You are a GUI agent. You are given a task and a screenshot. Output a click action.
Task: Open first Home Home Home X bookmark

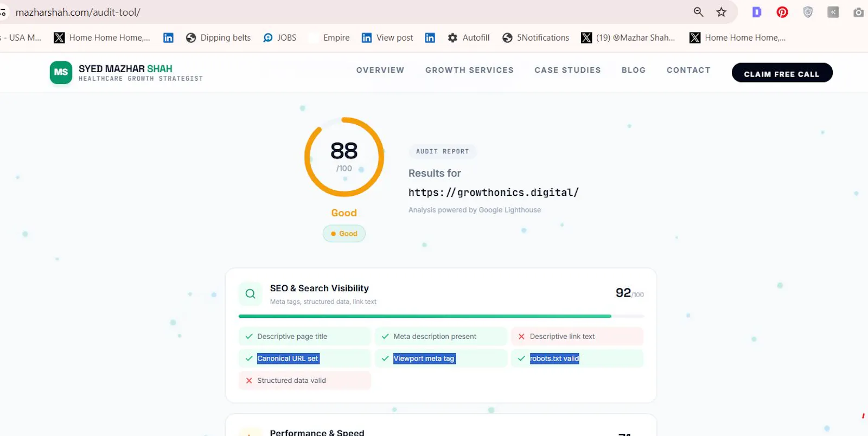(x=102, y=37)
